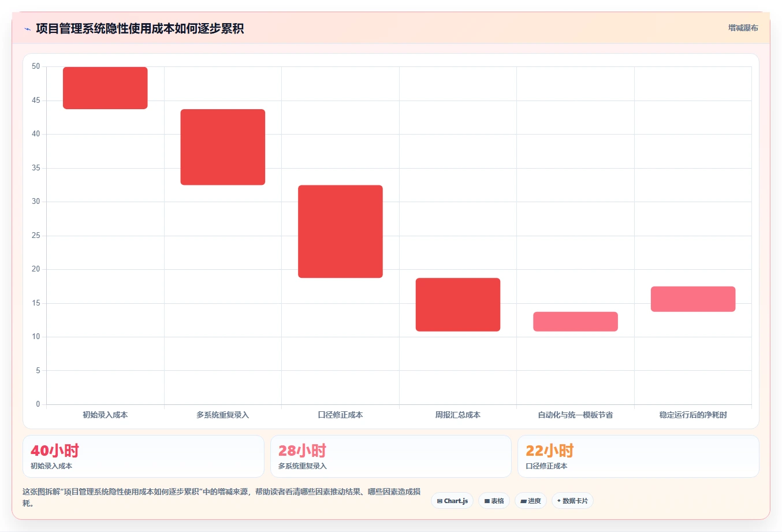Click the 初始录入成本 x-axis label
The width and height of the screenshot is (782, 532).
105,415
